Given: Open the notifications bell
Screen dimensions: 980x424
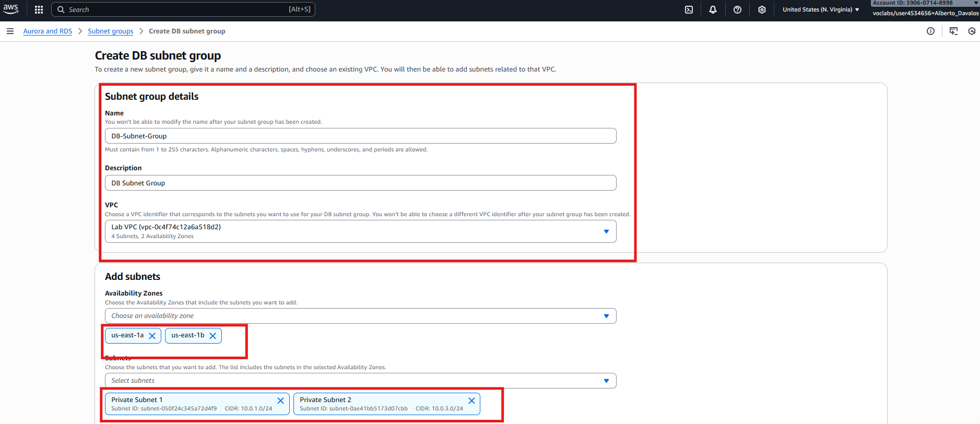Looking at the screenshot, I should 713,9.
